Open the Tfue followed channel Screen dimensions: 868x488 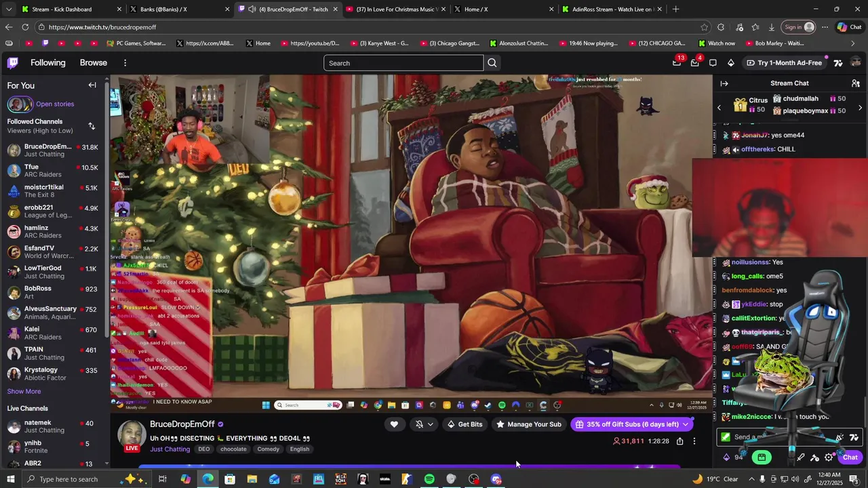point(53,170)
